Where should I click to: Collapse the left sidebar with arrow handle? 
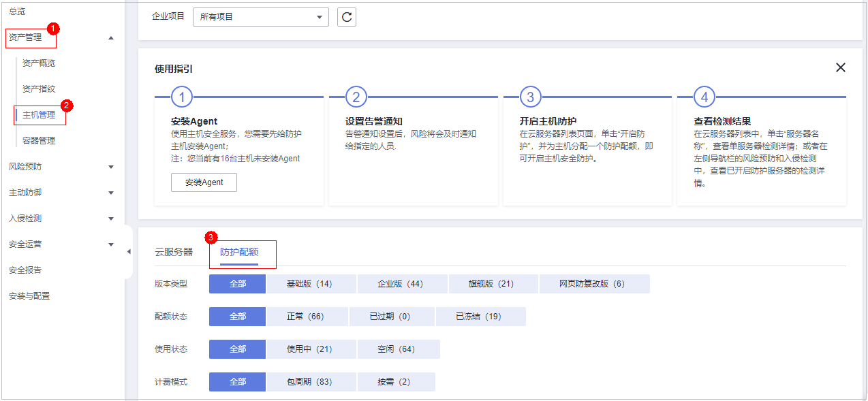(x=129, y=252)
